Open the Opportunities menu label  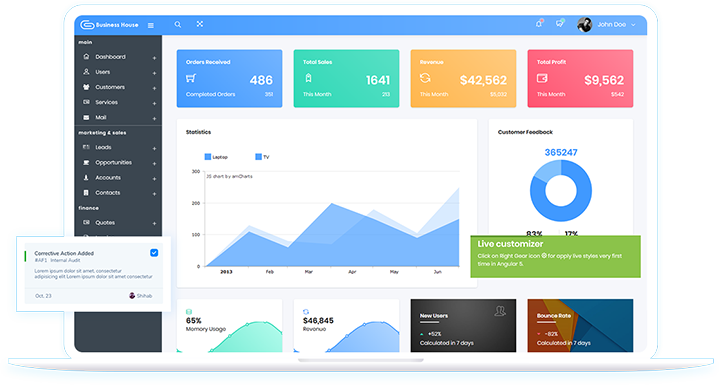pyautogui.click(x=113, y=163)
